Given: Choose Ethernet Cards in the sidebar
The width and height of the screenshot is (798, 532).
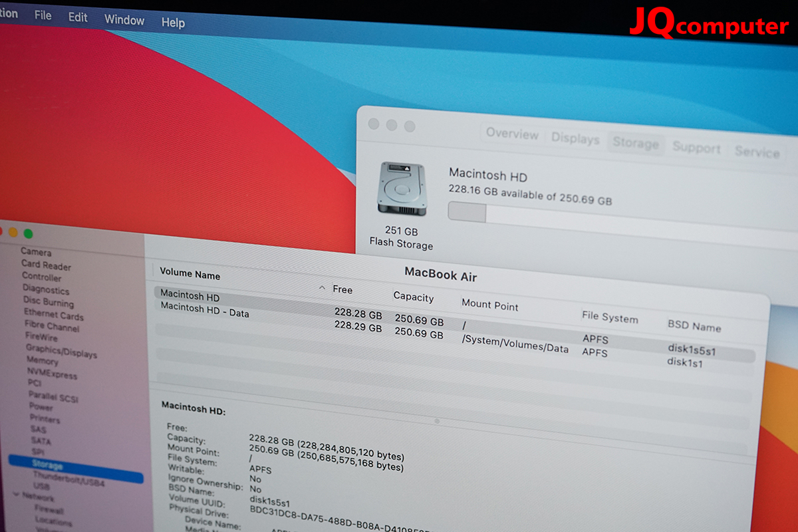Looking at the screenshot, I should [x=54, y=315].
